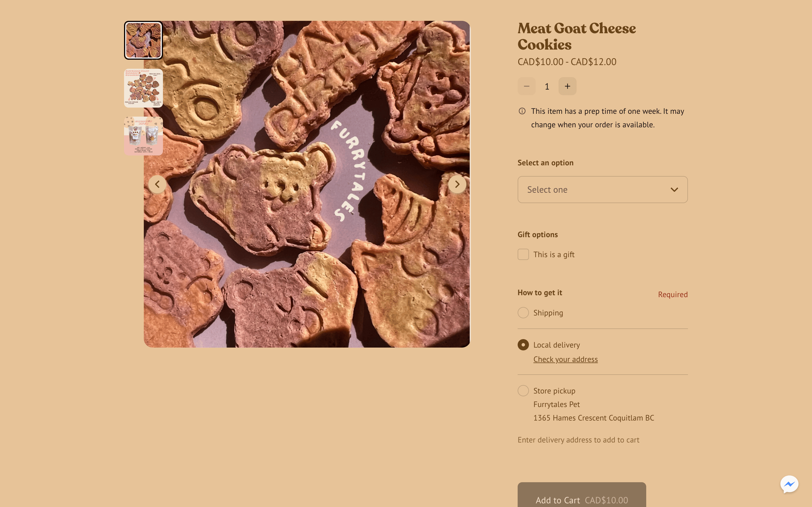Click the previous image arrow on the gallery
Screen dimensions: 812x507
[157, 184]
